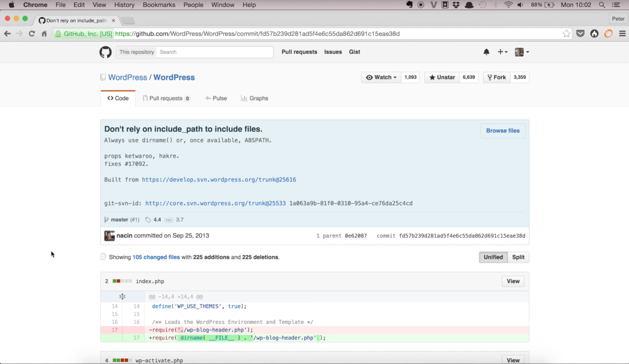Click Browse files button

pos(503,131)
